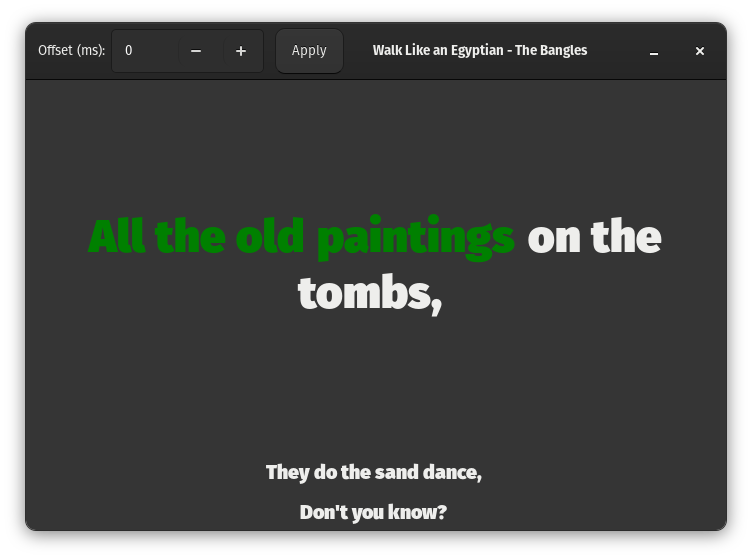Click the lyric line 'Don't you know?'
Image resolution: width=752 pixels, height=559 pixels.
point(373,512)
